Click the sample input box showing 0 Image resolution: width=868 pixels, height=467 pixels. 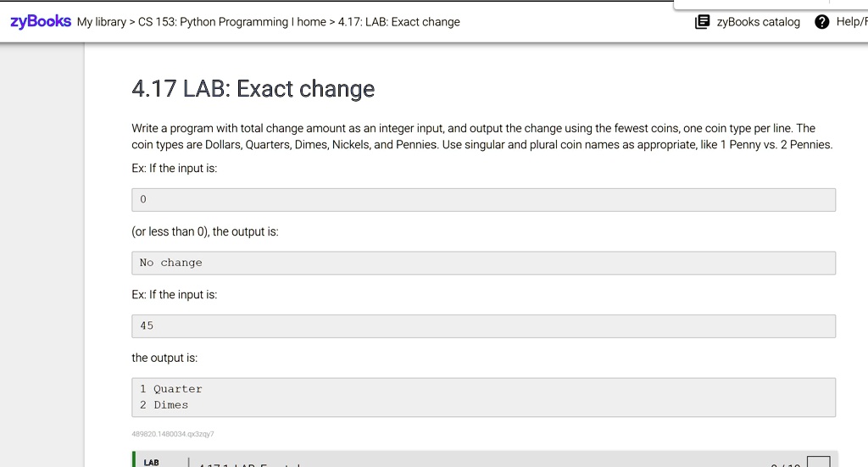click(483, 200)
